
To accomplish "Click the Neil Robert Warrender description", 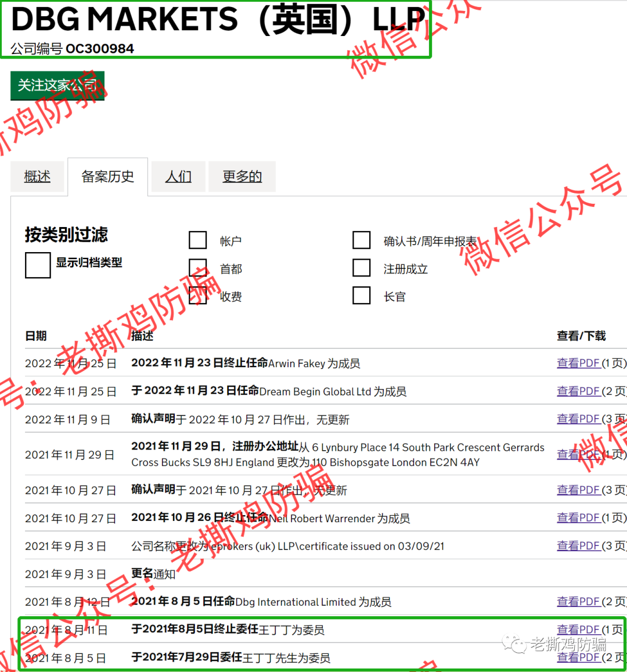I will click(271, 518).
